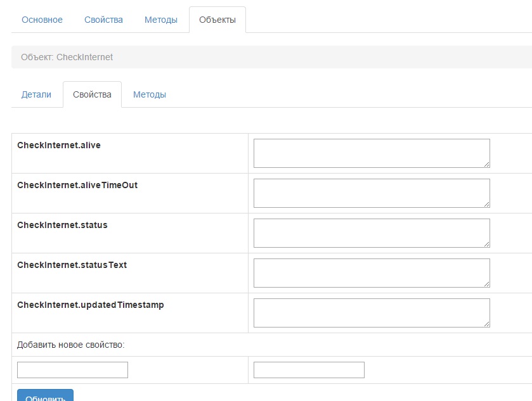
Task: Click resize handle of CheckInternet.alive text area
Action: (486, 164)
